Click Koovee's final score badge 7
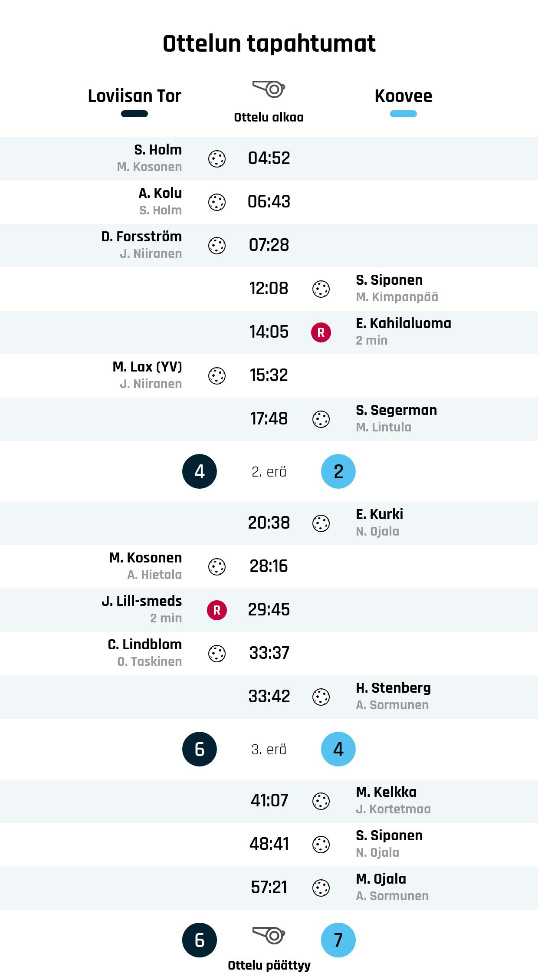Screen dimensions: 538x980 tap(338, 940)
